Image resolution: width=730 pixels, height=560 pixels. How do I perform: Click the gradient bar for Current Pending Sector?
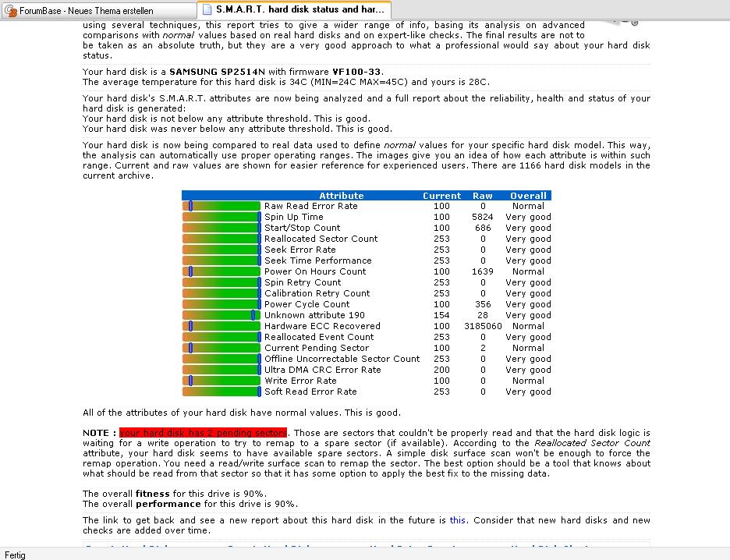click(x=221, y=348)
